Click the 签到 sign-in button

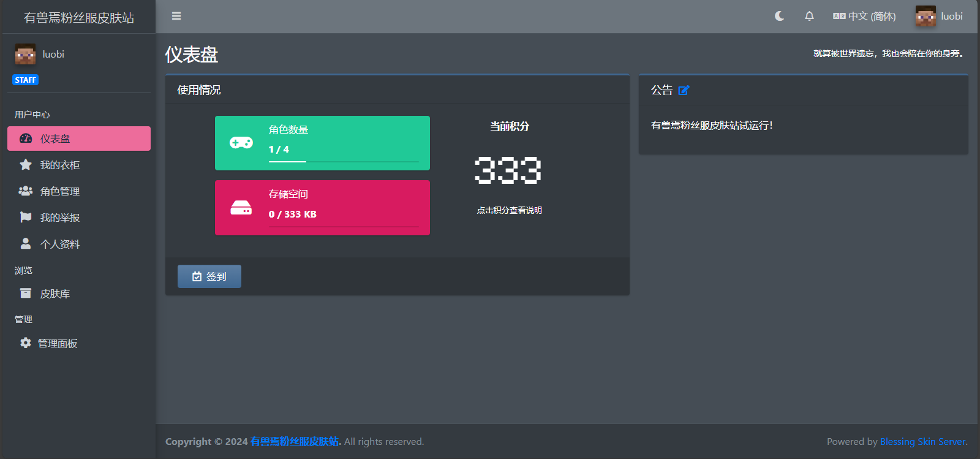pyautogui.click(x=209, y=276)
